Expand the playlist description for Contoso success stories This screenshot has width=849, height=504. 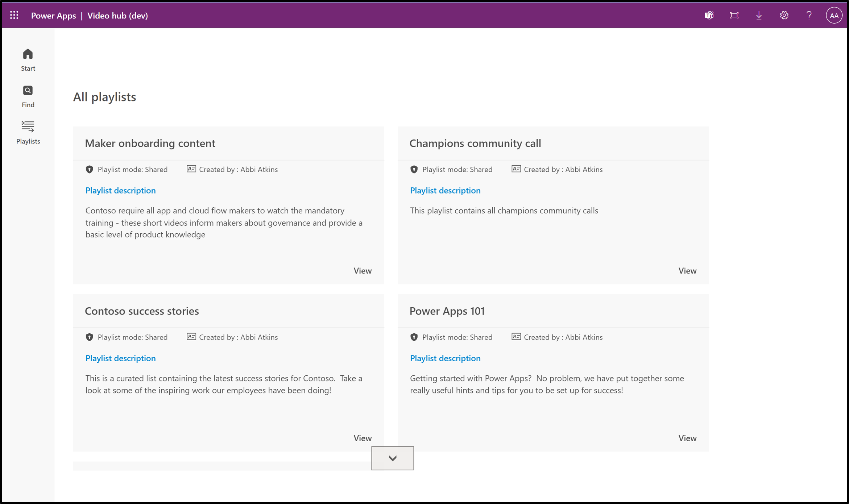120,358
